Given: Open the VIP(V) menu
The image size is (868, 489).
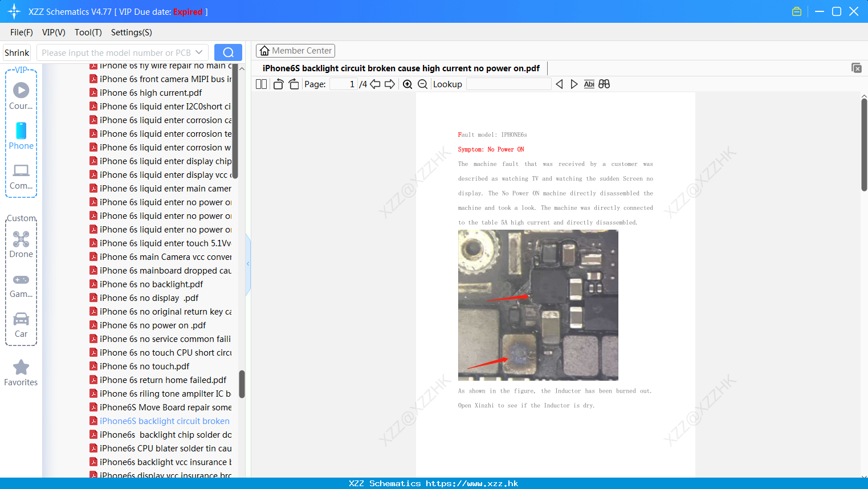Looking at the screenshot, I should coord(54,32).
